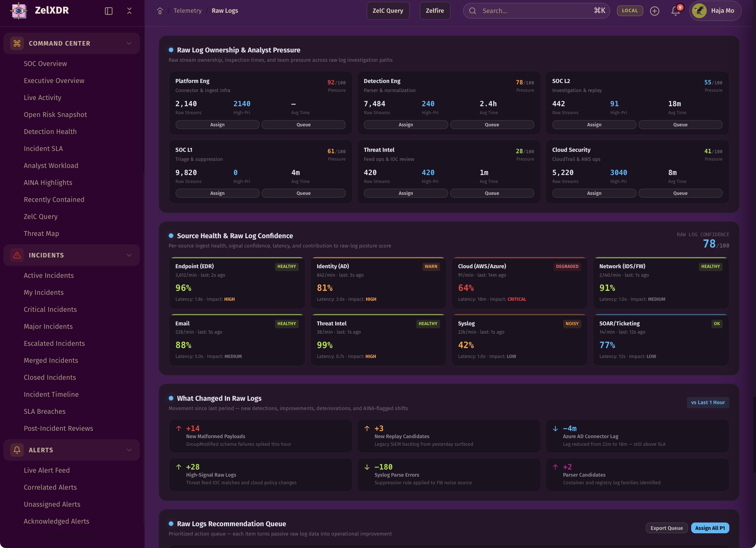Toggle the sidebar panel layout icon
Screen dimensions: 756x548
pyautogui.click(x=109, y=11)
